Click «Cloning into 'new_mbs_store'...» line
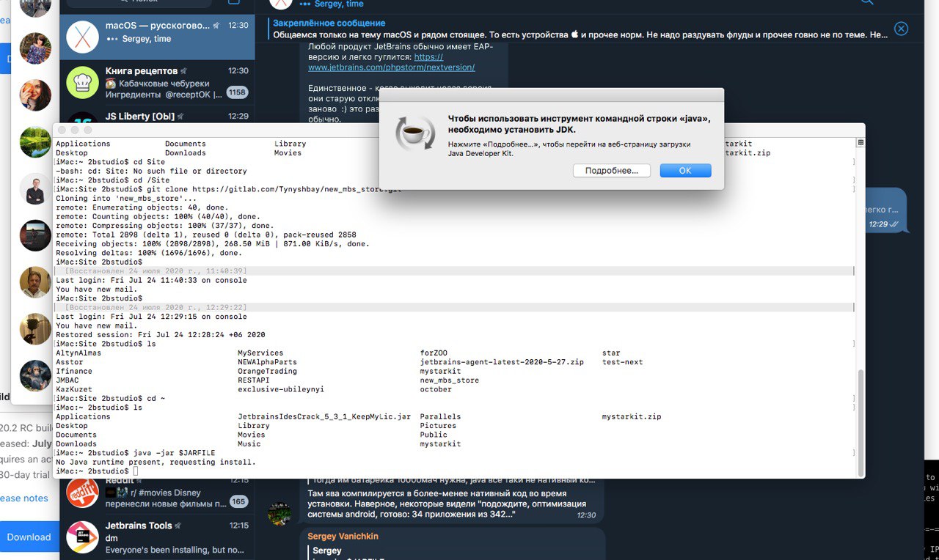This screenshot has width=939, height=560. click(126, 199)
